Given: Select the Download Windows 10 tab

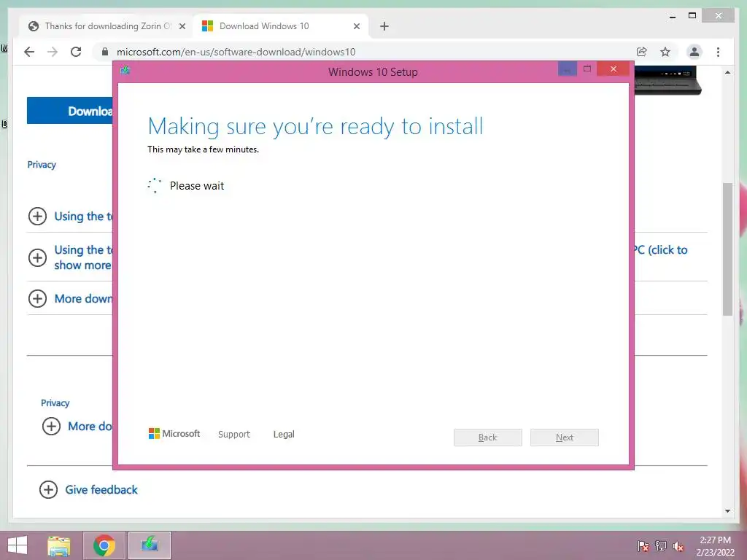Looking at the screenshot, I should click(281, 26).
